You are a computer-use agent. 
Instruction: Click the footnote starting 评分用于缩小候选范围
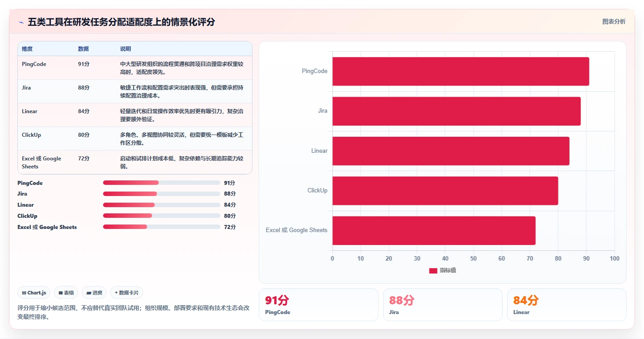pyautogui.click(x=133, y=312)
